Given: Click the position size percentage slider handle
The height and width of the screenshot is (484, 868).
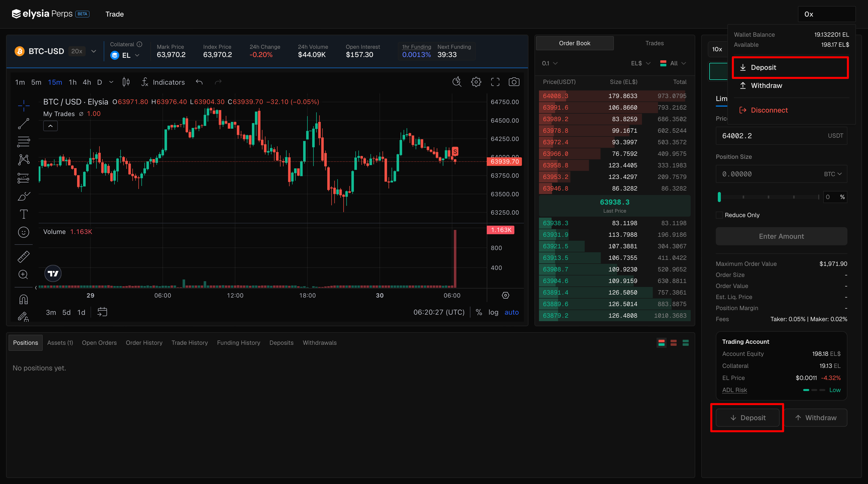Looking at the screenshot, I should [719, 197].
